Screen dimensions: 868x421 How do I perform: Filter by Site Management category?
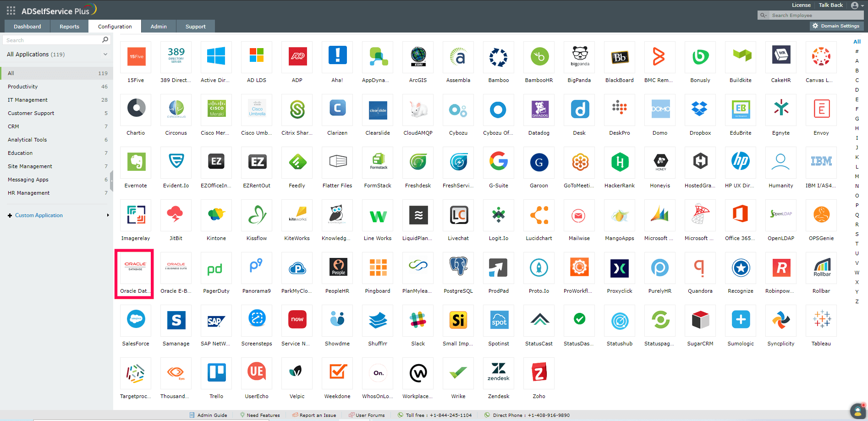point(56,166)
